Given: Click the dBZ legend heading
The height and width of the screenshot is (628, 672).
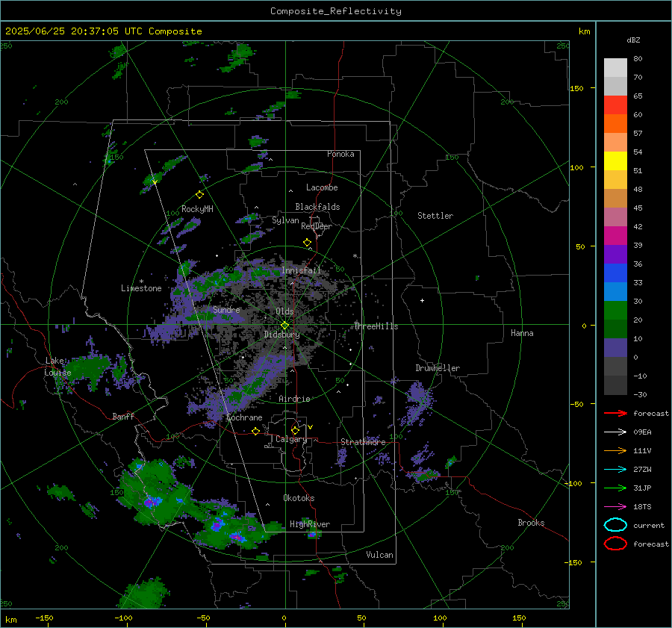Looking at the screenshot, I should click(x=633, y=40).
